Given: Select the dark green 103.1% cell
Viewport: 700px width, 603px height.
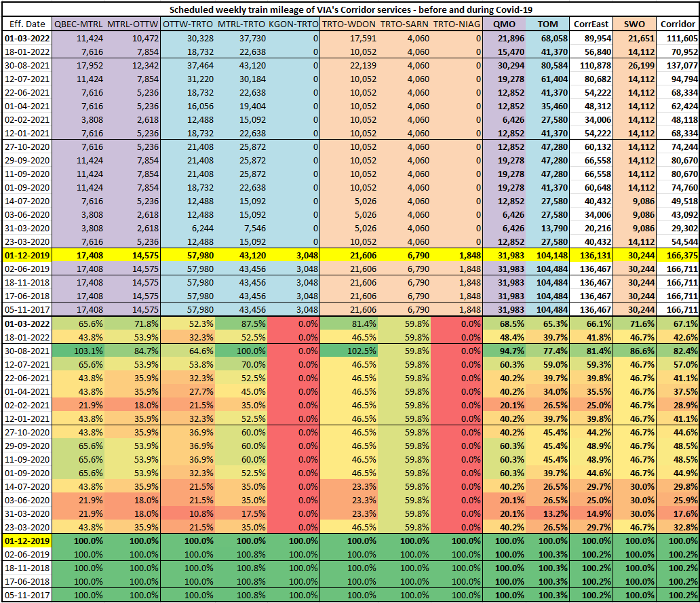Looking at the screenshot, I should (x=77, y=351).
